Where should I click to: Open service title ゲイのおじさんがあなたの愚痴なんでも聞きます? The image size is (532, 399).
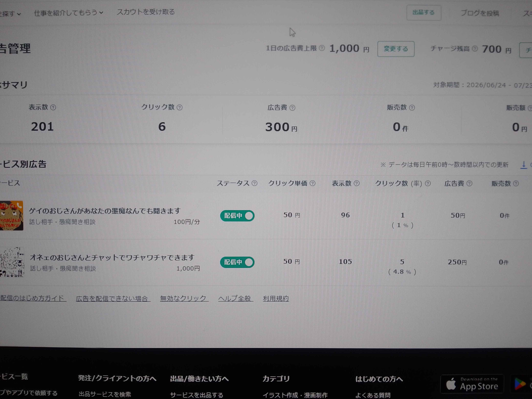(105, 211)
